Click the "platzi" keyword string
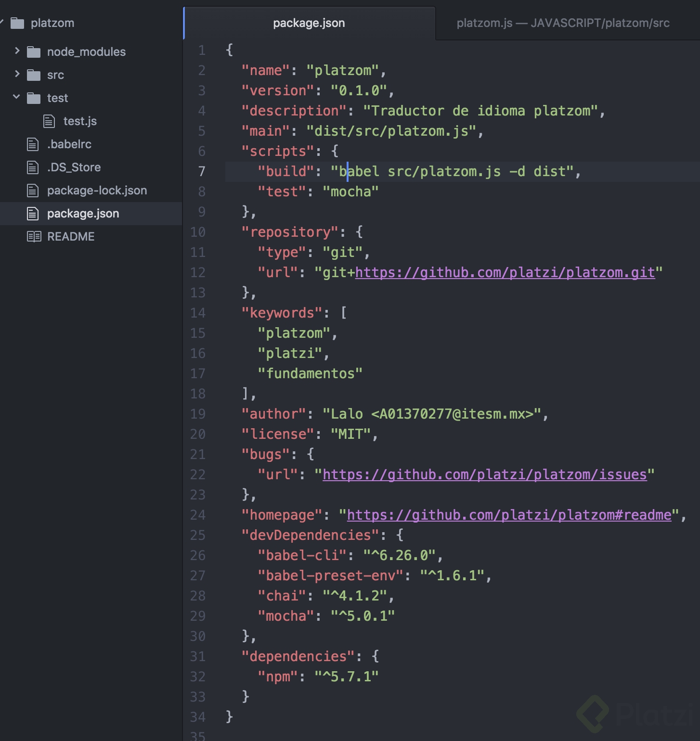 pyautogui.click(x=290, y=354)
